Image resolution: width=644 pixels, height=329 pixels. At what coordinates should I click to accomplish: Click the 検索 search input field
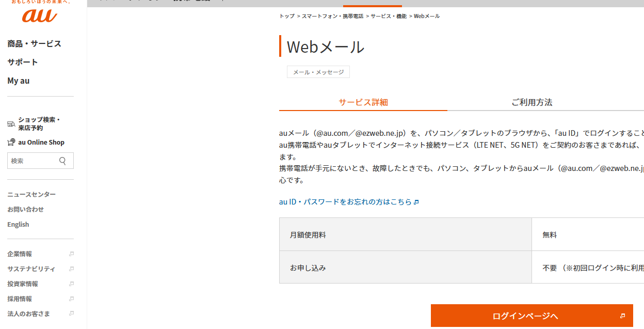coord(31,161)
